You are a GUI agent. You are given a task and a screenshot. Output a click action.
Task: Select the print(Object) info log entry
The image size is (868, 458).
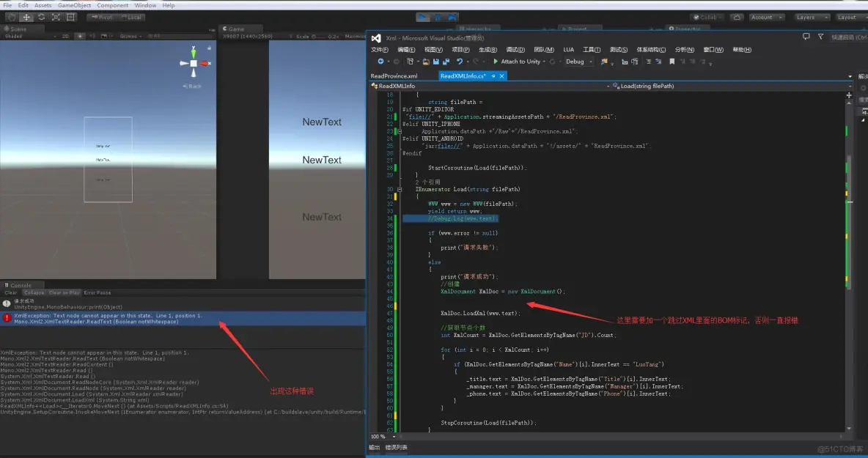point(183,303)
